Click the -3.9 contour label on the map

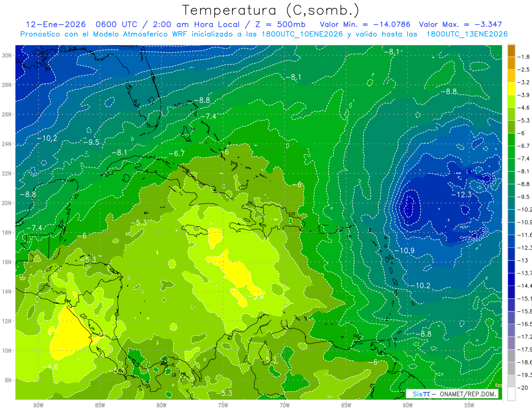click(x=255, y=296)
